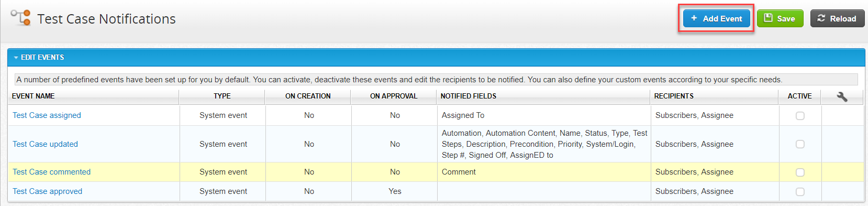The image size is (868, 206).
Task: Click the plus icon on Add Event
Action: [694, 18]
